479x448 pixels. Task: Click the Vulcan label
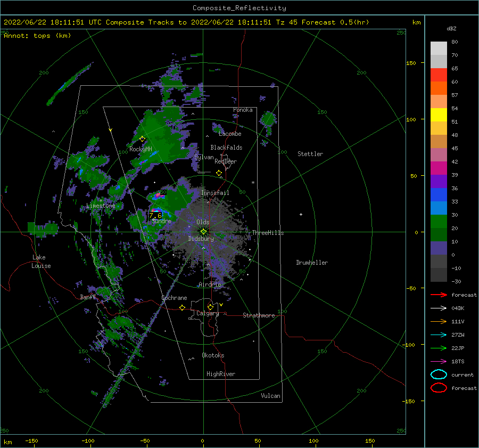pos(270,396)
